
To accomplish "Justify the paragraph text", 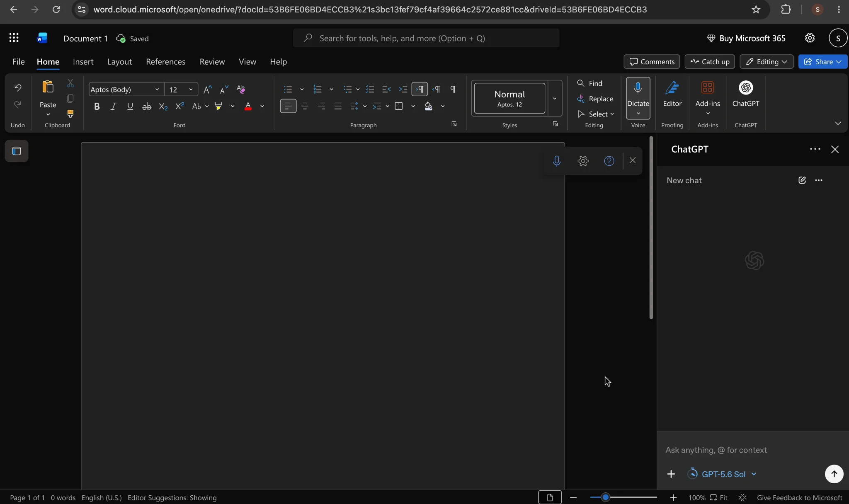I will click(338, 107).
